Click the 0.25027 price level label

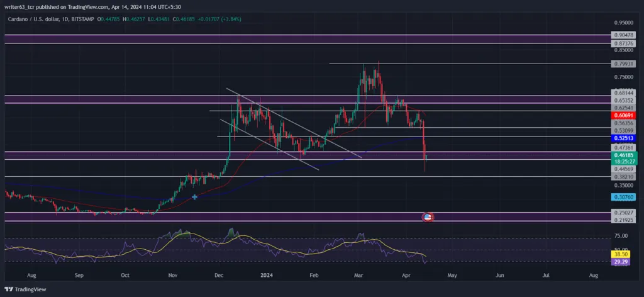click(624, 213)
